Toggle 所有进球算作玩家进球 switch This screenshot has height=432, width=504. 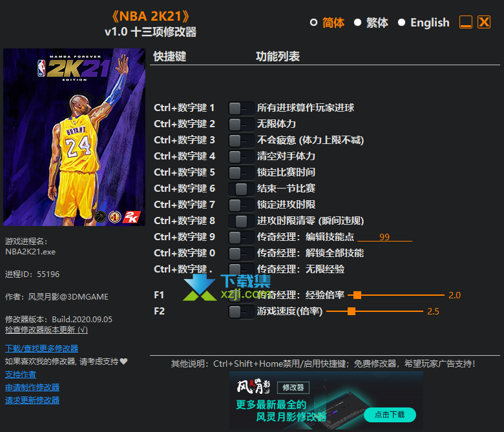tap(241, 108)
